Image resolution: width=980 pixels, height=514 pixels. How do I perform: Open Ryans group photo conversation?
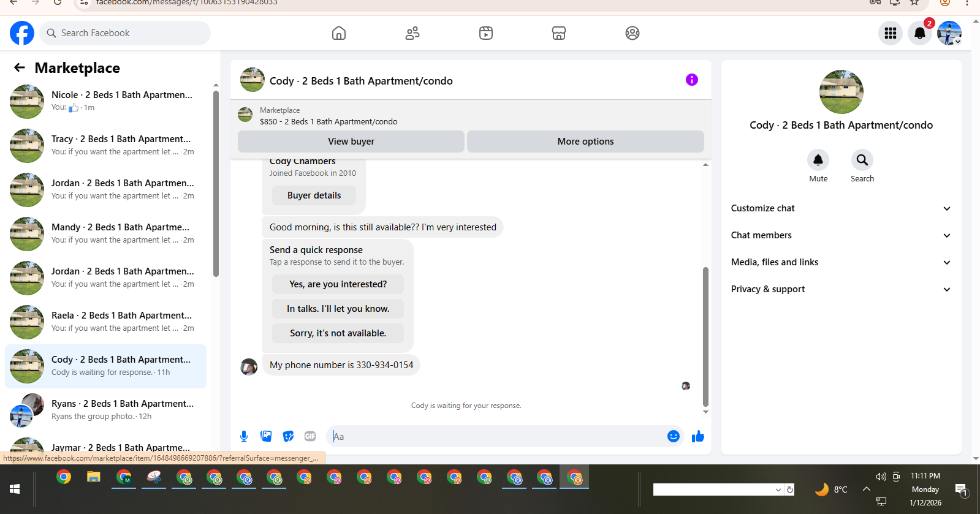point(105,410)
